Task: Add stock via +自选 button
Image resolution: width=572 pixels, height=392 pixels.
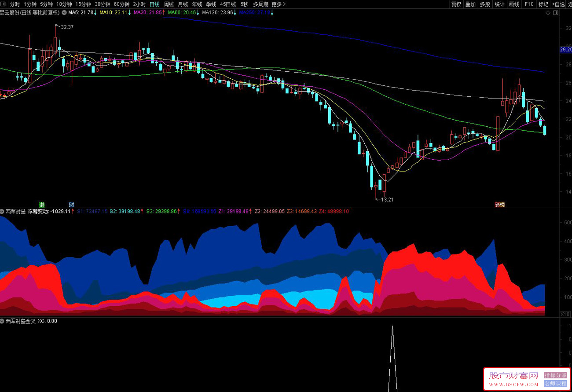Action: 558,4
